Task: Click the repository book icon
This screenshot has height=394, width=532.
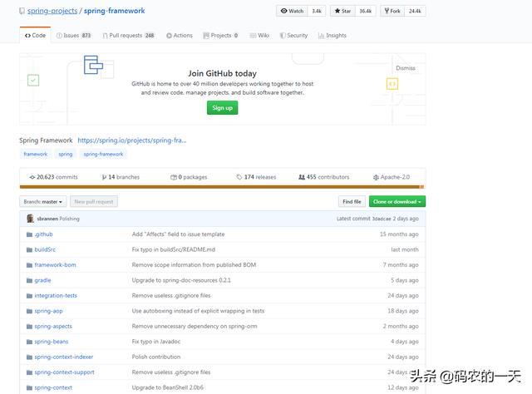Action: pyautogui.click(x=22, y=11)
